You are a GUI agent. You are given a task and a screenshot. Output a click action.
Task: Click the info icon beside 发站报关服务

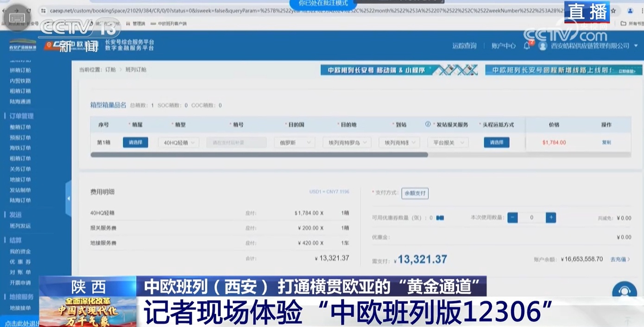427,124
